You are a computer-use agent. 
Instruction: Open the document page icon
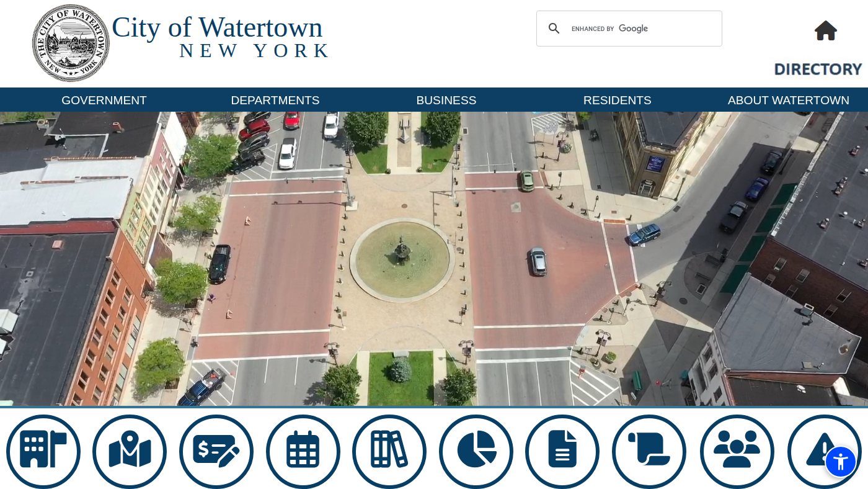[562, 451]
